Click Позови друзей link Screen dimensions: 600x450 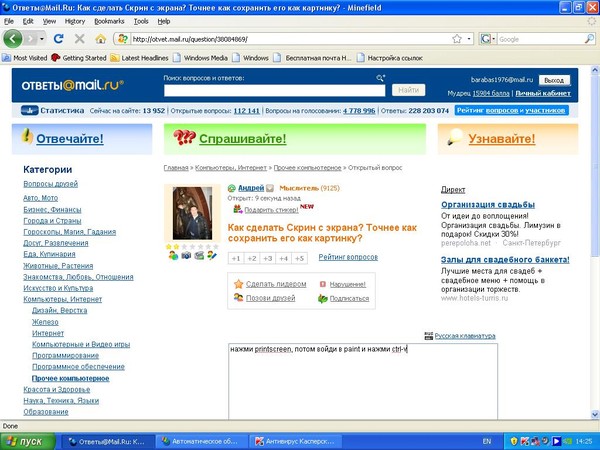click(x=271, y=298)
